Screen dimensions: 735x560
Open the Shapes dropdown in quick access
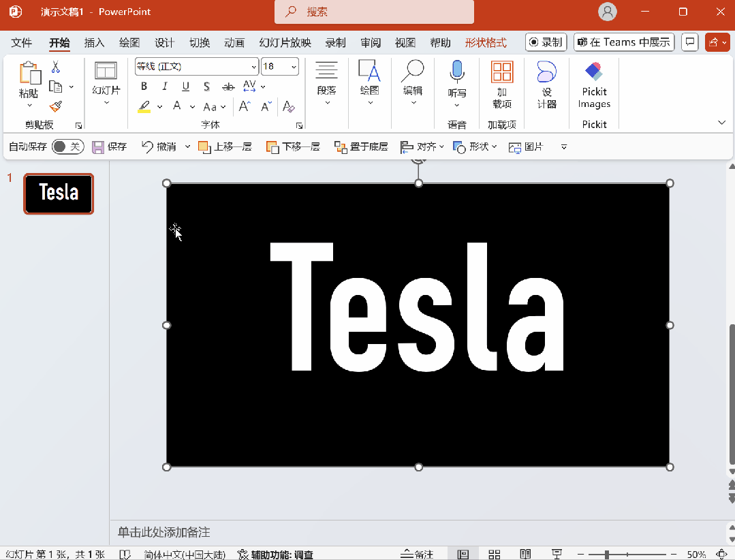click(x=474, y=146)
